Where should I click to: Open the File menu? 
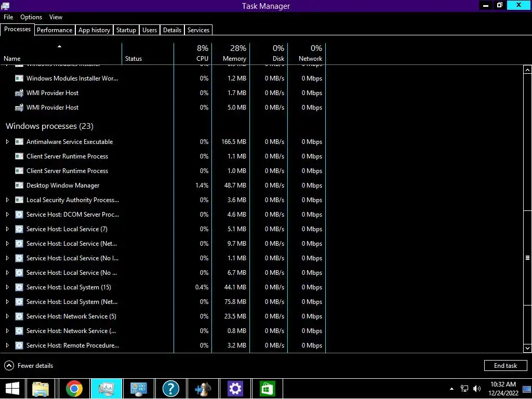[8, 17]
